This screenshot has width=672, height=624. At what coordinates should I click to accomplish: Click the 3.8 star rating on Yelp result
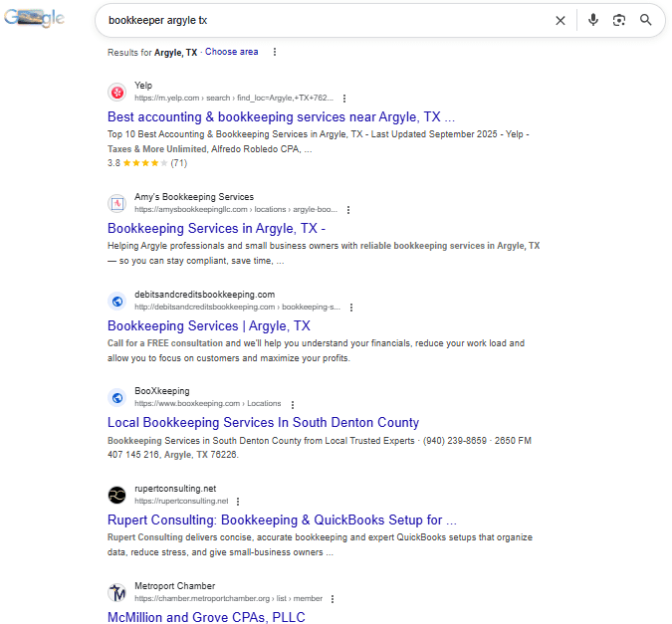click(x=147, y=163)
